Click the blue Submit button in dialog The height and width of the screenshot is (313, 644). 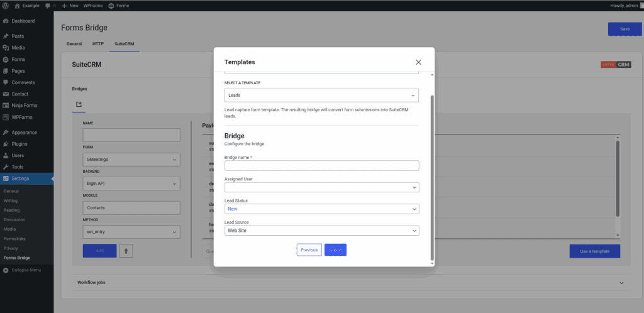pyautogui.click(x=336, y=250)
